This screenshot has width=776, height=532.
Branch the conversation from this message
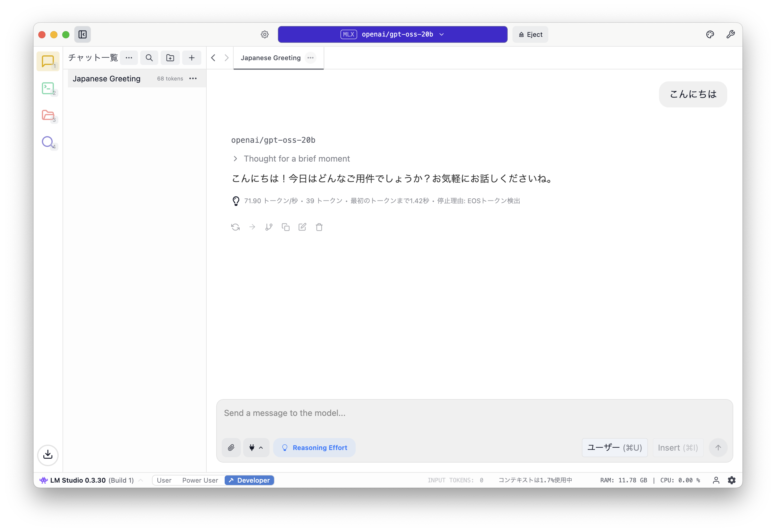coord(269,227)
